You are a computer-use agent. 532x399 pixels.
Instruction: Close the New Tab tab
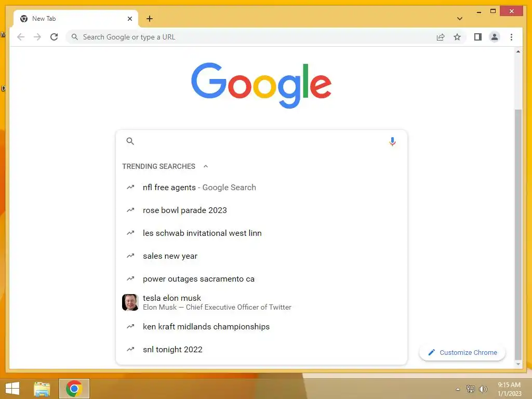pyautogui.click(x=129, y=19)
